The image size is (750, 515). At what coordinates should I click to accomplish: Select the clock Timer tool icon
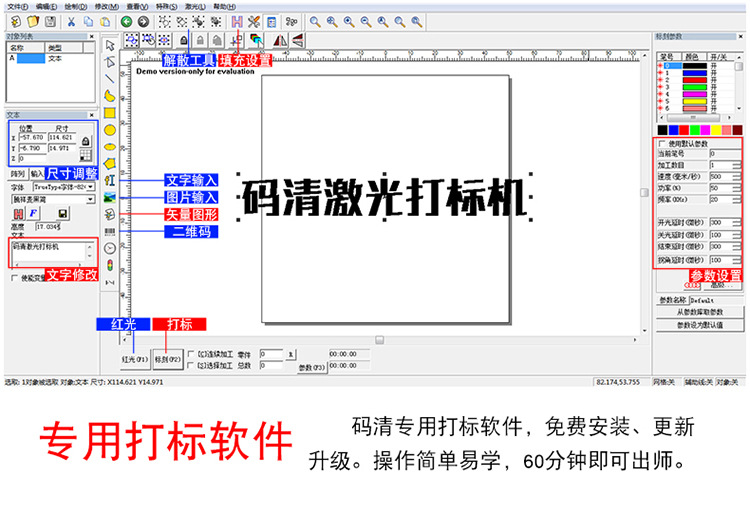[x=110, y=248]
